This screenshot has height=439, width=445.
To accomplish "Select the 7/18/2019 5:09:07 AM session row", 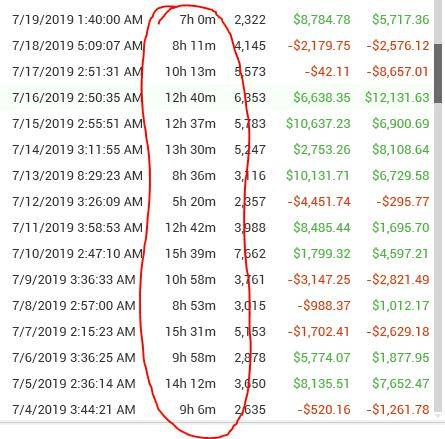I will (217, 46).
